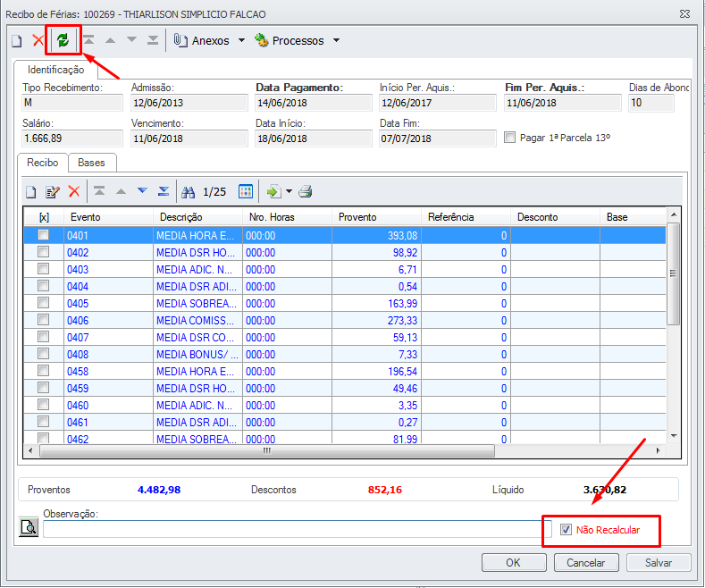
Task: Open the Bases tab
Action: click(x=91, y=163)
